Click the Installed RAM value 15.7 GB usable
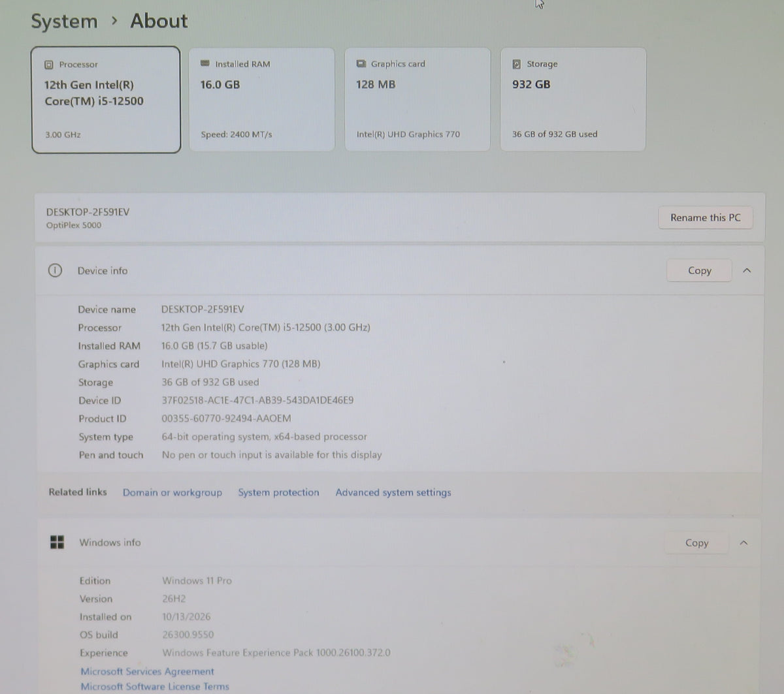The width and height of the screenshot is (784, 694). click(x=214, y=345)
